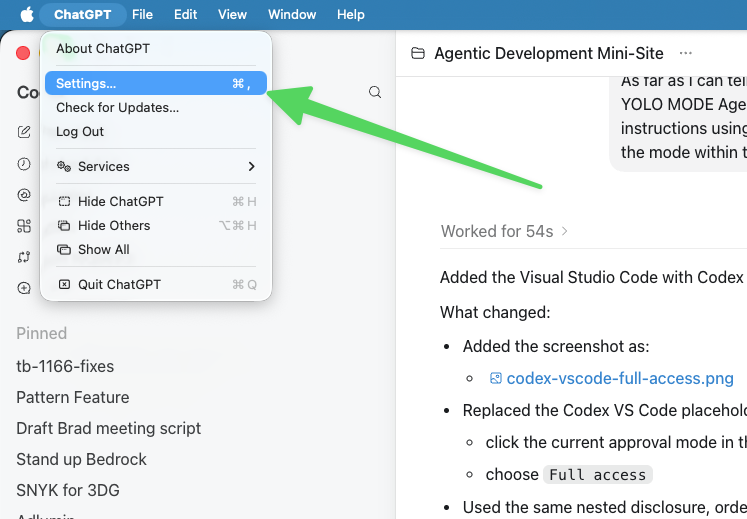Open the Window menu
Viewport: 747px width, 519px height.
(x=292, y=14)
